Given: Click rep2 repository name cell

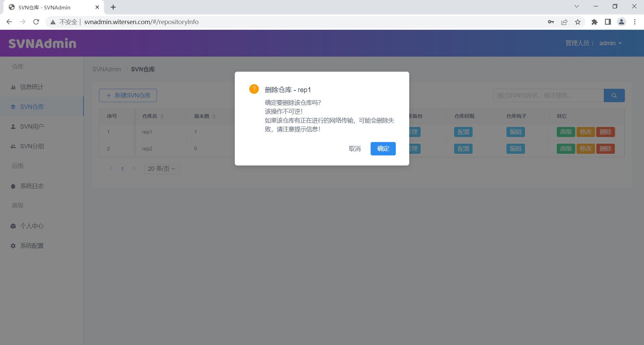Looking at the screenshot, I should tap(147, 149).
